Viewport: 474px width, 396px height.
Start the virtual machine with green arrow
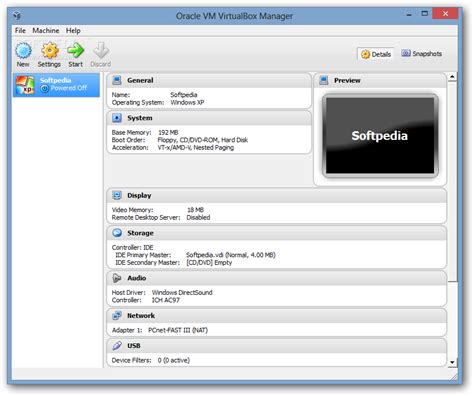(x=76, y=50)
